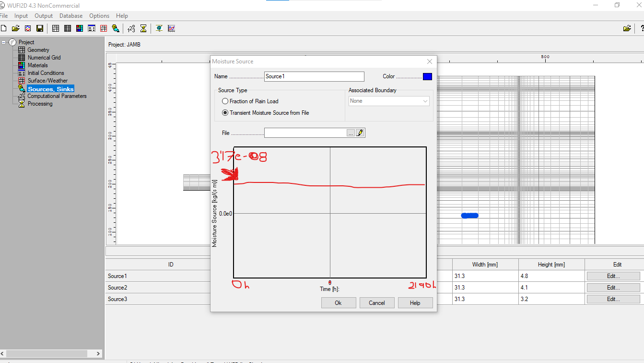Click the Open folder toolbar icon
This screenshot has height=363, width=644.
(x=16, y=28)
